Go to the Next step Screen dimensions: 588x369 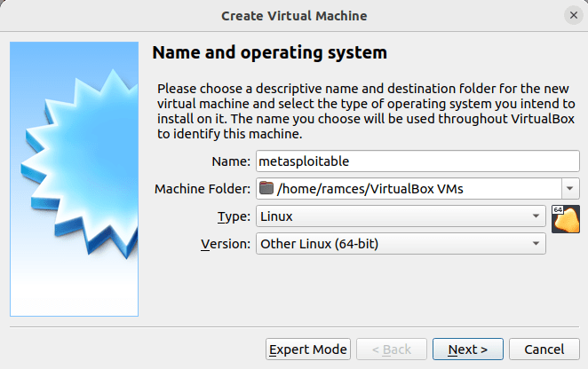coord(467,349)
